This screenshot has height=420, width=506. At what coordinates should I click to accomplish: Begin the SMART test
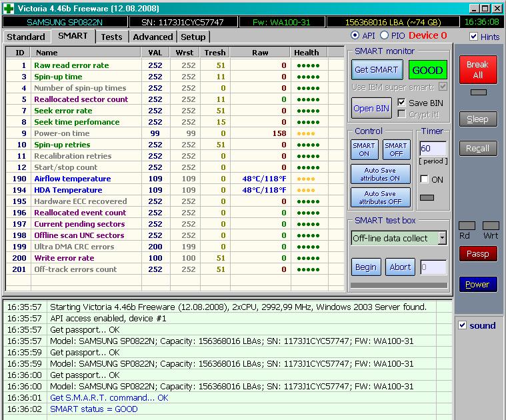[366, 267]
